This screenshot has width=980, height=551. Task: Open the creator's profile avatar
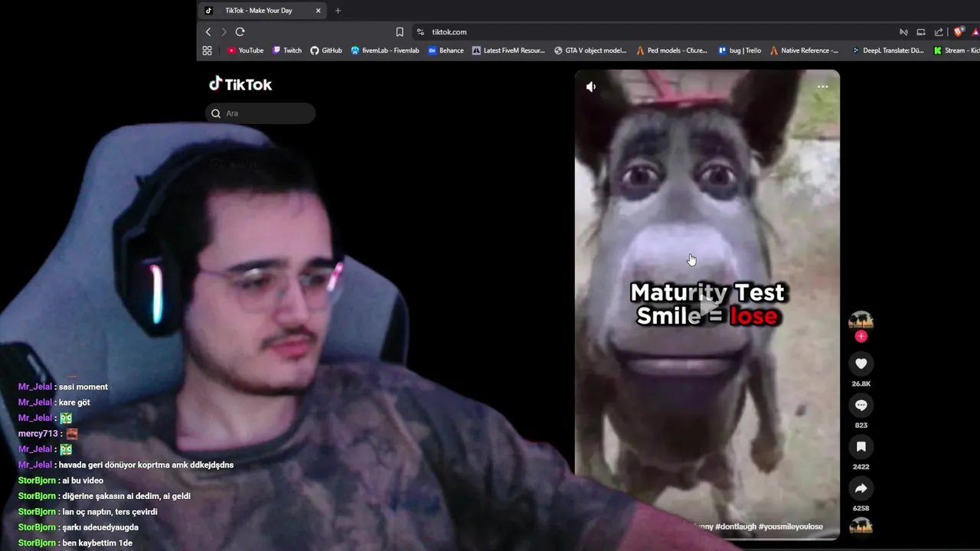[861, 321]
